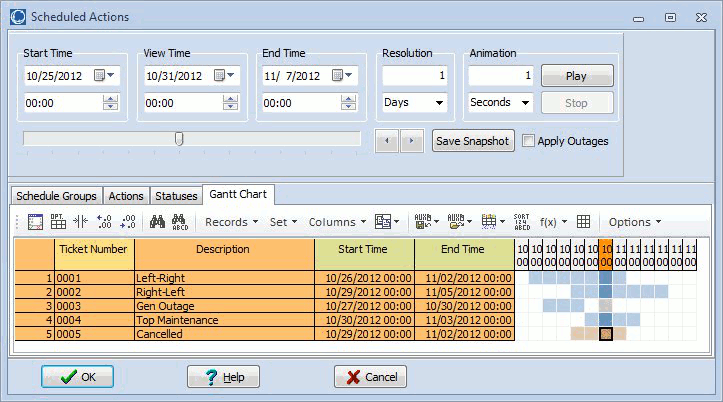Open the Options dropdown menu

tap(635, 222)
